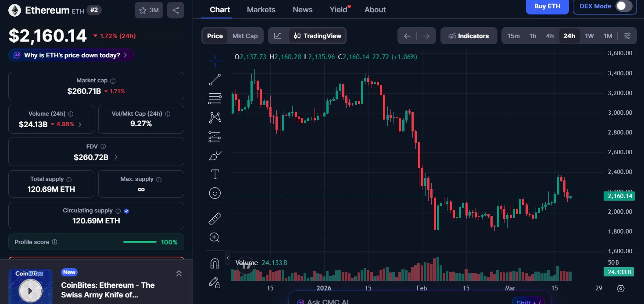Select the Trend Line drawing tool
Viewport: 644px width, 304px height.
pos(215,79)
